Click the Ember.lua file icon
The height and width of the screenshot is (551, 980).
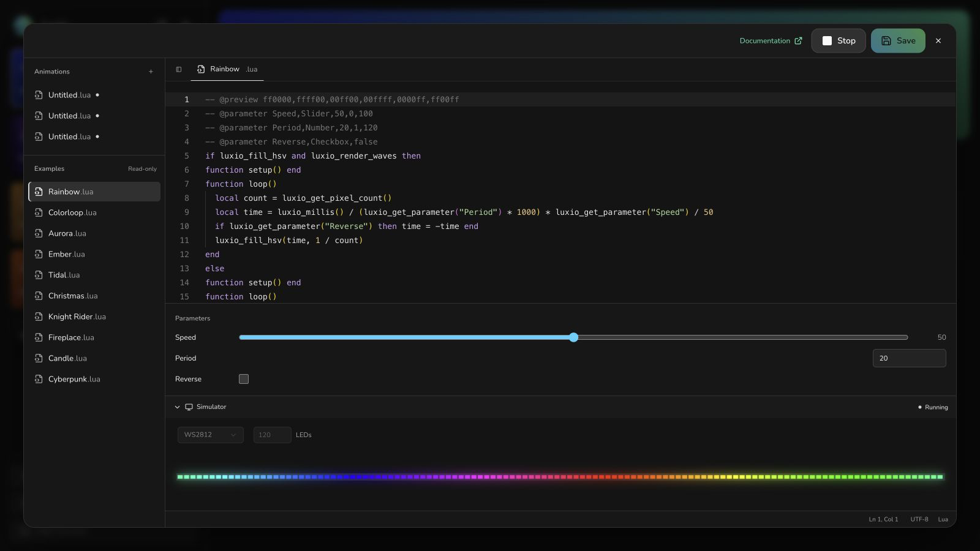pyautogui.click(x=39, y=254)
